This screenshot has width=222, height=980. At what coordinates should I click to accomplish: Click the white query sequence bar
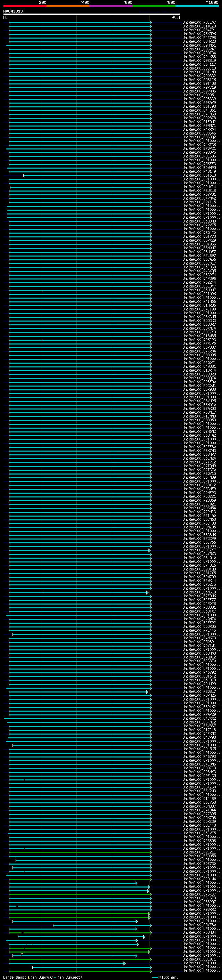[x=92, y=15]
